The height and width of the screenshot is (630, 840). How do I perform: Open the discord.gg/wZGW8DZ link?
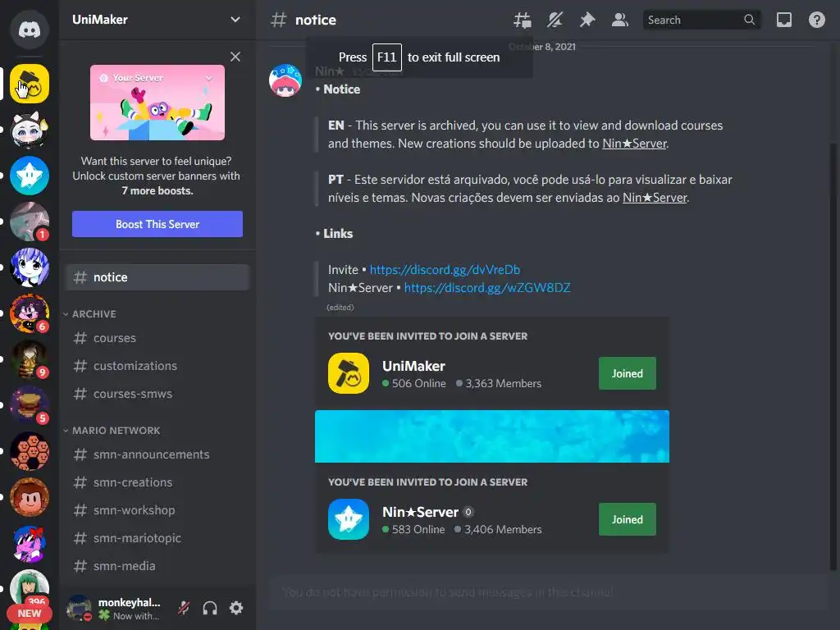pyautogui.click(x=487, y=288)
